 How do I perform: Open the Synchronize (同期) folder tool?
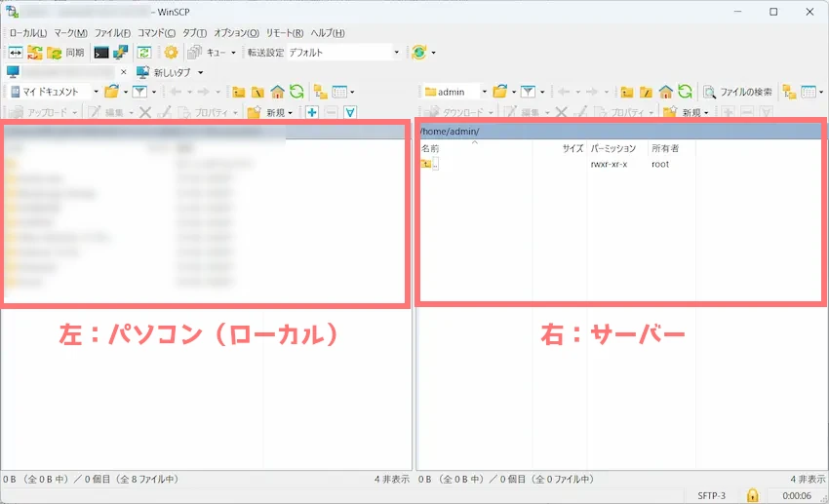tap(65, 53)
